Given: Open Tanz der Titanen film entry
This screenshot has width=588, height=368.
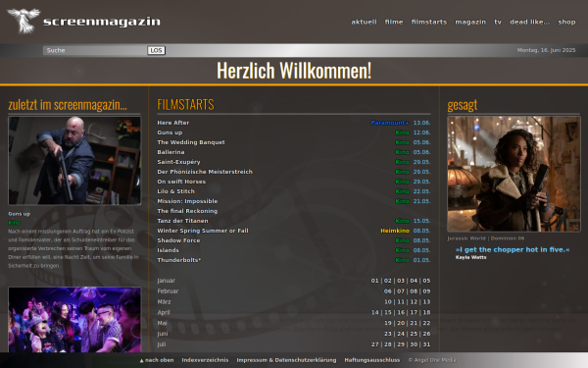Looking at the screenshot, I should point(182,221).
